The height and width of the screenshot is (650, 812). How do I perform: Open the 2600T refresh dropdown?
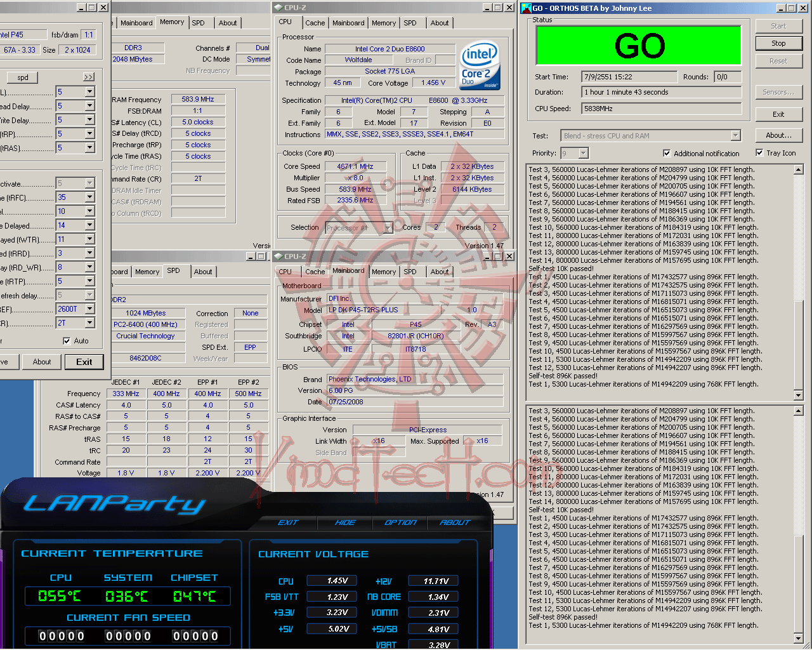[89, 309]
